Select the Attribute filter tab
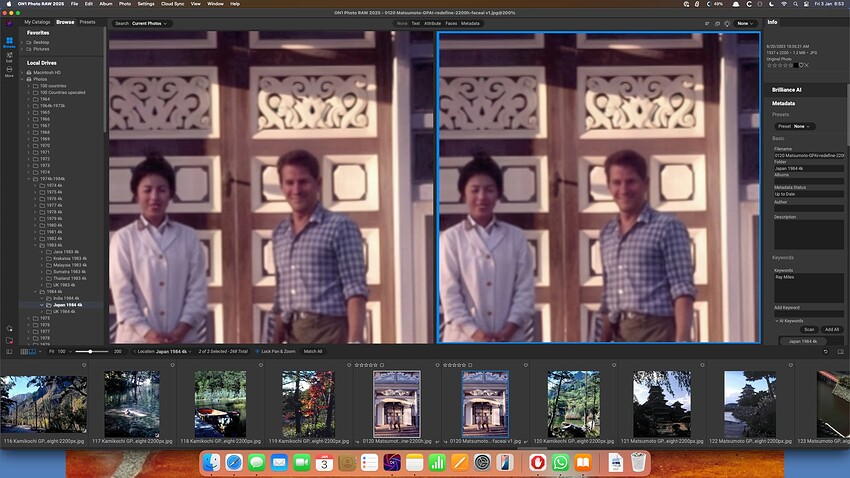850x478 pixels. tap(432, 23)
